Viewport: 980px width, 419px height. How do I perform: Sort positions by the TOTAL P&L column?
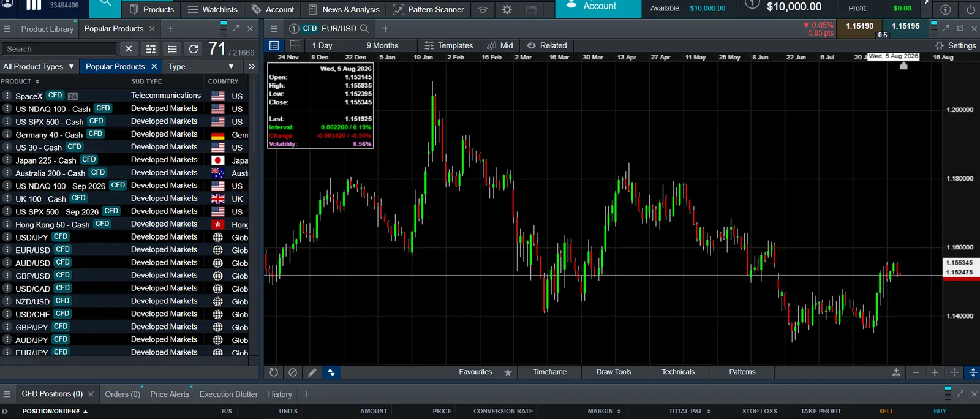point(689,411)
